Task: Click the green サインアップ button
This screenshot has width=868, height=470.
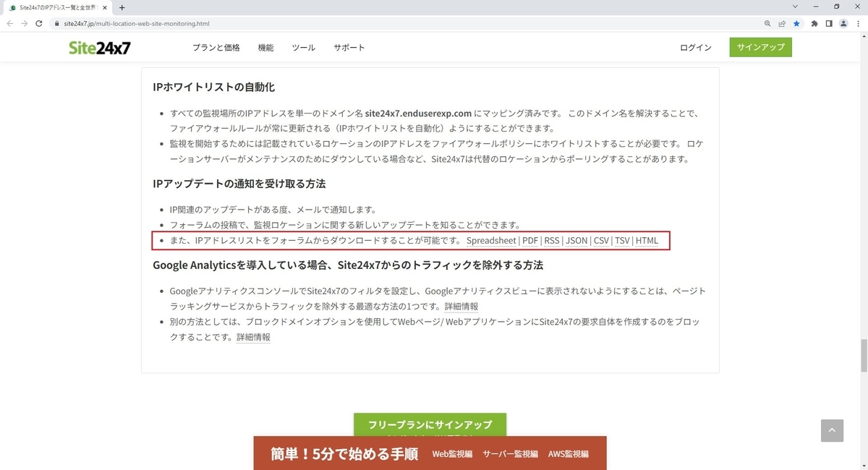Action: click(760, 48)
